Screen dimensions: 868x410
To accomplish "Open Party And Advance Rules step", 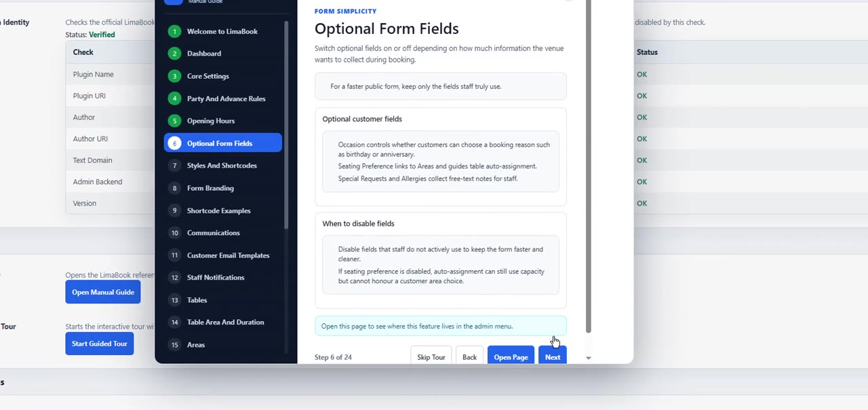I will pyautogui.click(x=222, y=98).
